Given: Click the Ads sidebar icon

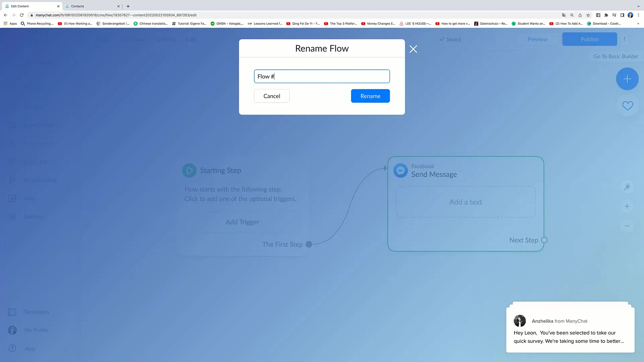Looking at the screenshot, I should pyautogui.click(x=12, y=198).
